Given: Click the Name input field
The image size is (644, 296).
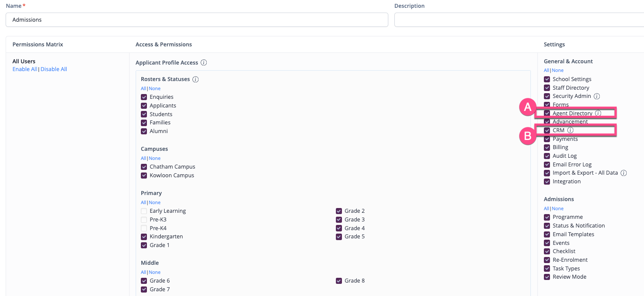Looking at the screenshot, I should click(197, 20).
